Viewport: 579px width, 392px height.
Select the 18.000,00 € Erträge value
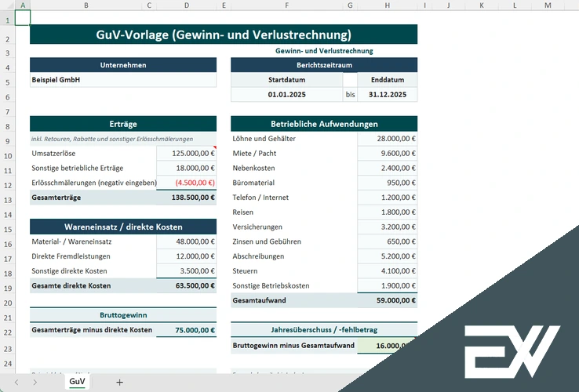click(187, 168)
